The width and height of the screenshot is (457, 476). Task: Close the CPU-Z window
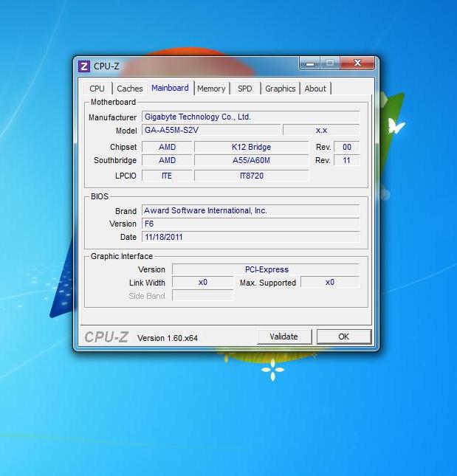(x=357, y=63)
